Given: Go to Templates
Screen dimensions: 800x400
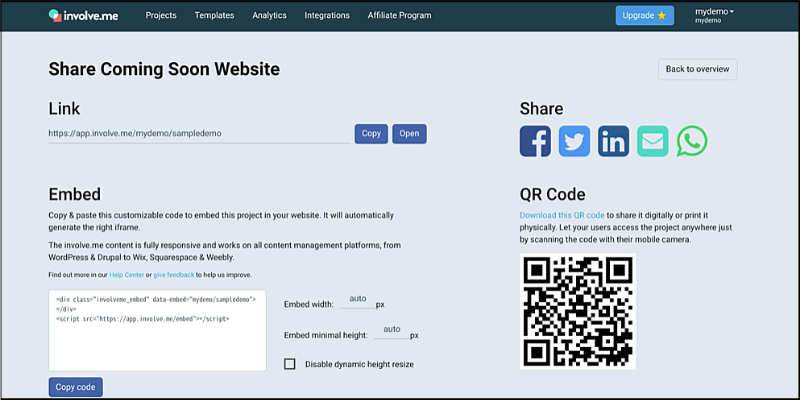Looking at the screenshot, I should (214, 15).
